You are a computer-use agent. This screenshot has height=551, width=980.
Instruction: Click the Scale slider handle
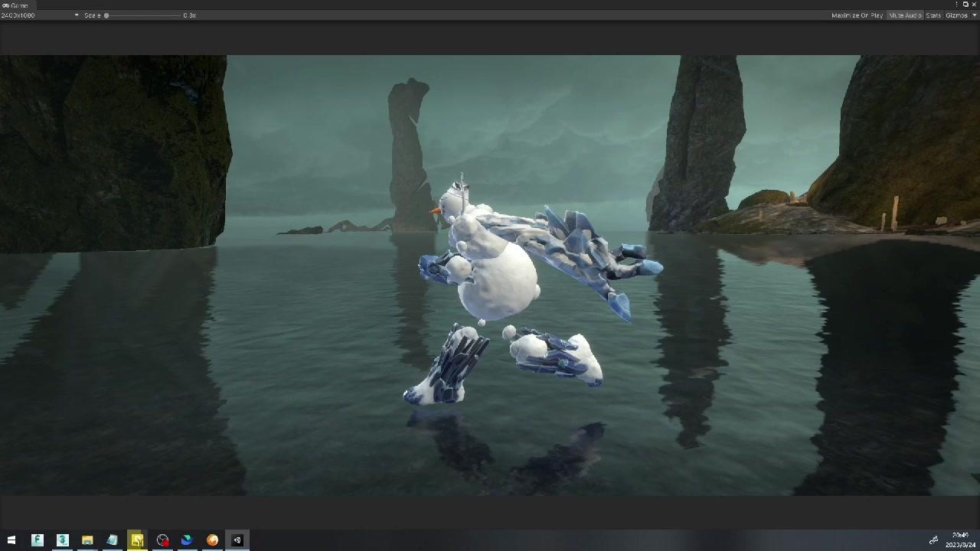pos(106,15)
